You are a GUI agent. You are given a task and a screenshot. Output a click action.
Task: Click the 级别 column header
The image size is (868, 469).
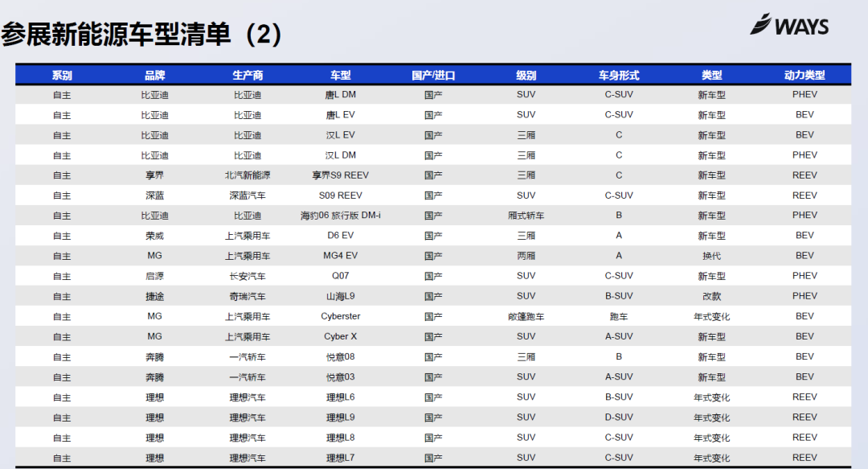pyautogui.click(x=526, y=76)
